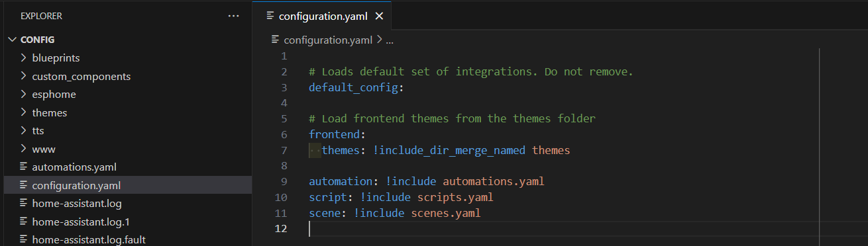Viewport: 868px width, 246px height.
Task: Click the comment about loading frontend themes
Action: (x=452, y=119)
